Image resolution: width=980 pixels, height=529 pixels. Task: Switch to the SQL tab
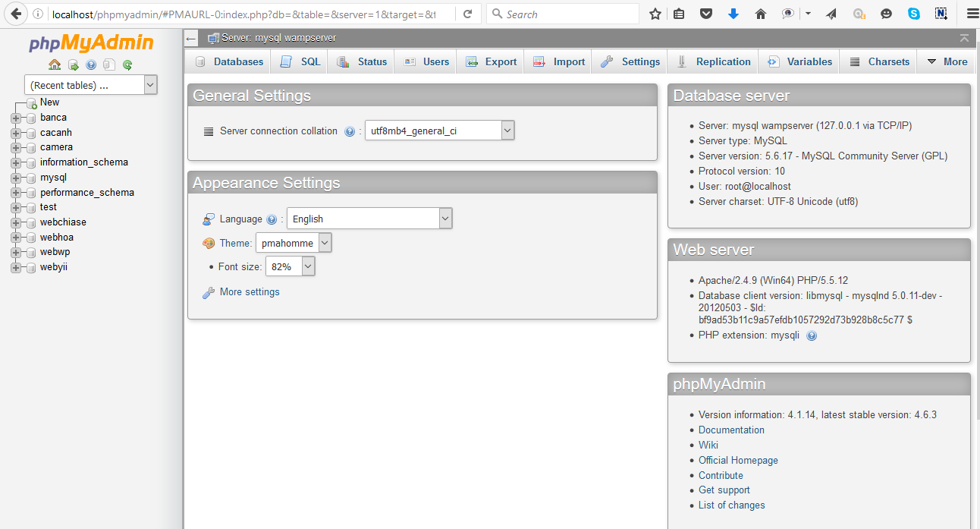click(300, 61)
